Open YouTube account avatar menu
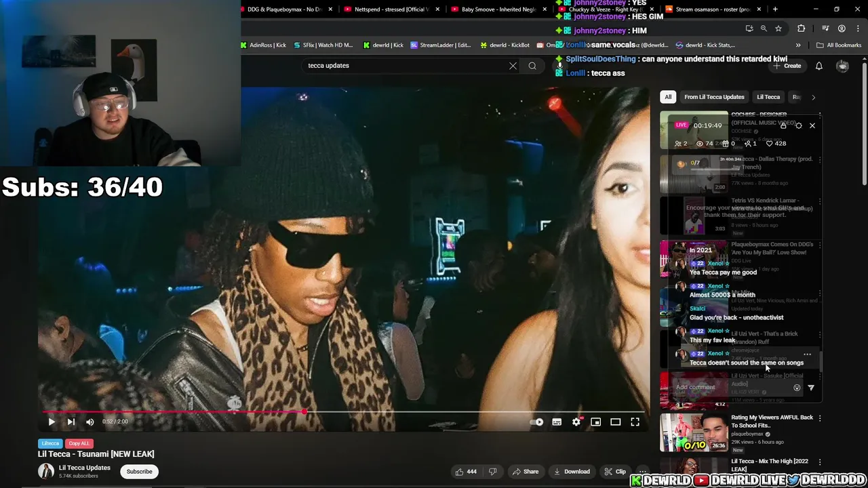The image size is (868, 488). pyautogui.click(x=842, y=66)
